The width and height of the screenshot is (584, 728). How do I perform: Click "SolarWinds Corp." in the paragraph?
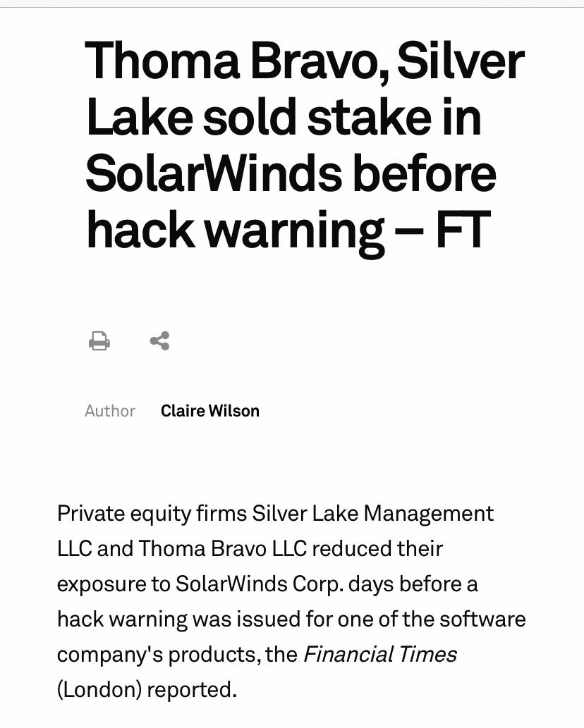[259, 584]
